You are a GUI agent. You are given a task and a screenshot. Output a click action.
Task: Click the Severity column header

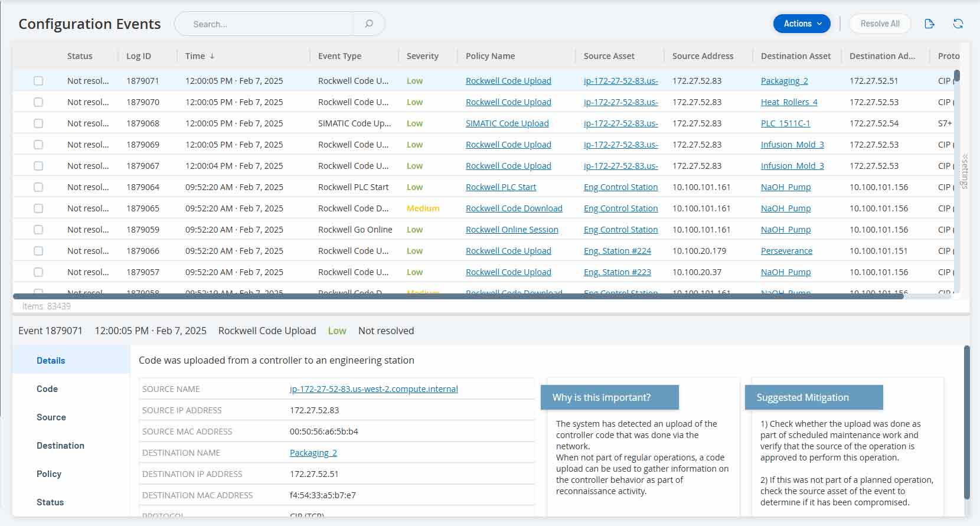(422, 56)
